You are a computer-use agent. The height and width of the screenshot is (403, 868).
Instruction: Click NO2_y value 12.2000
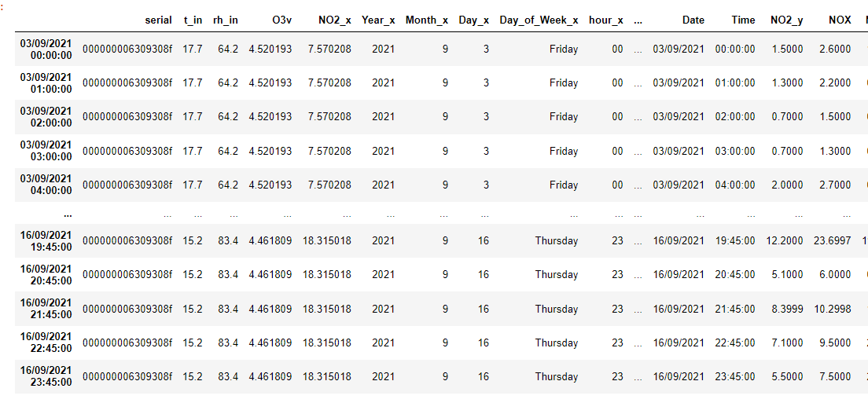point(785,241)
